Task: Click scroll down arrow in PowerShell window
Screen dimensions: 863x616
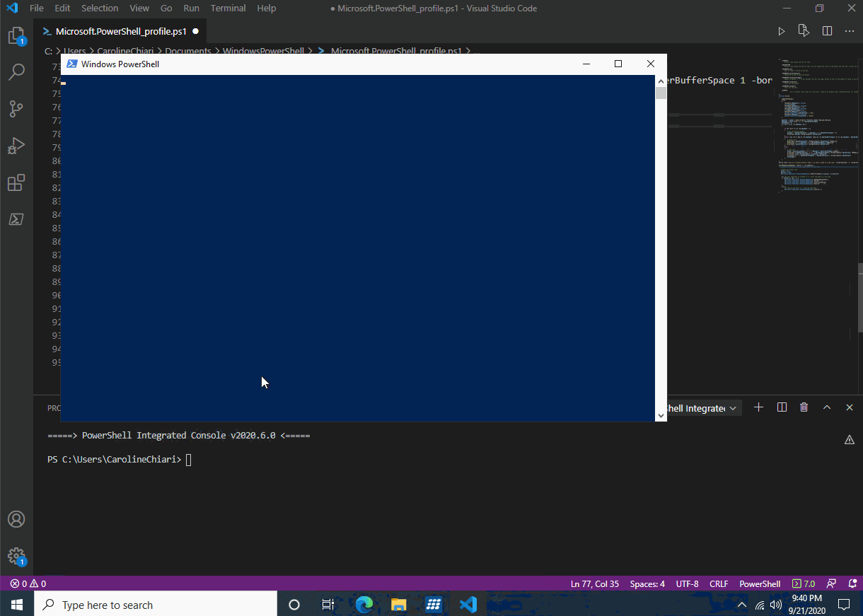Action: [661, 416]
